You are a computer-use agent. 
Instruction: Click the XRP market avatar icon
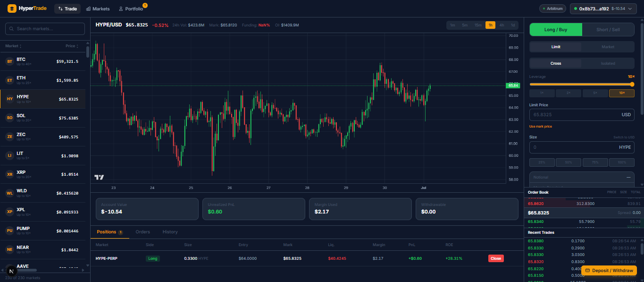coord(9,174)
